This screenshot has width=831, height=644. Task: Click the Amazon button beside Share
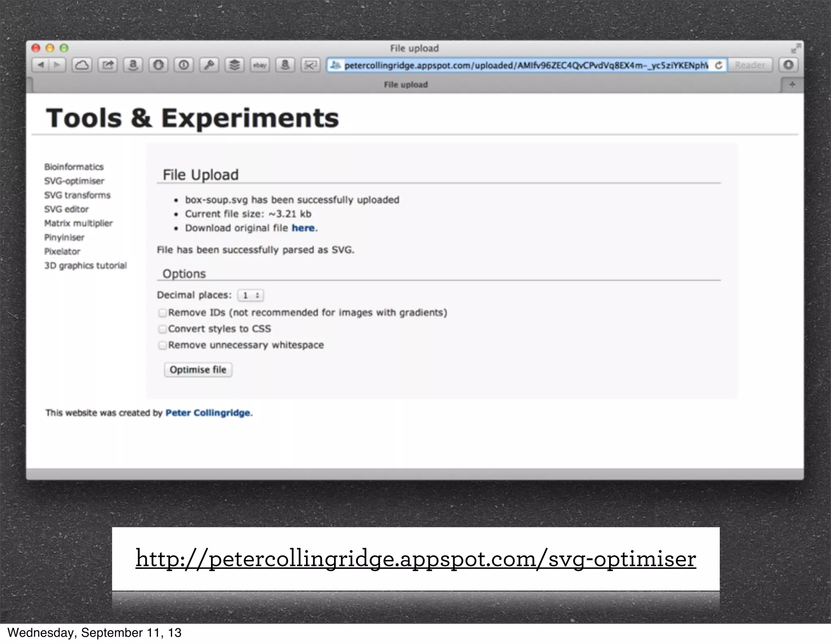[x=133, y=65]
